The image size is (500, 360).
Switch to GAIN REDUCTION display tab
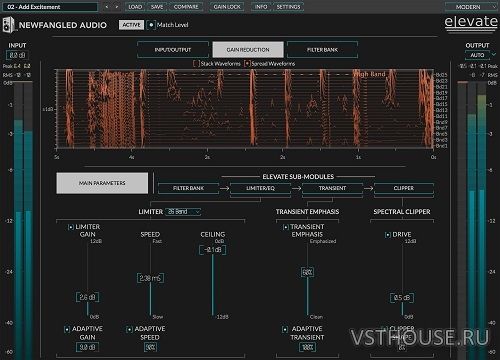coord(248,50)
